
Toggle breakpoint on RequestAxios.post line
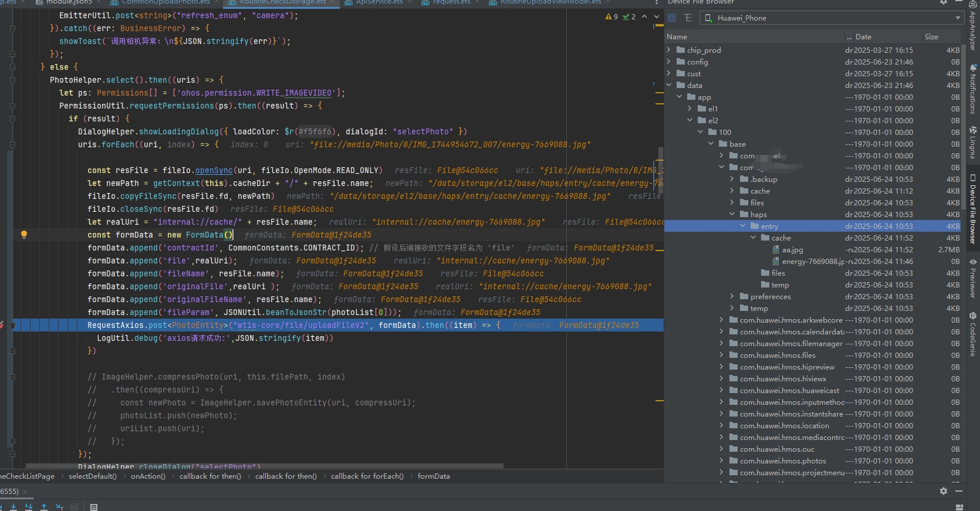[2, 325]
